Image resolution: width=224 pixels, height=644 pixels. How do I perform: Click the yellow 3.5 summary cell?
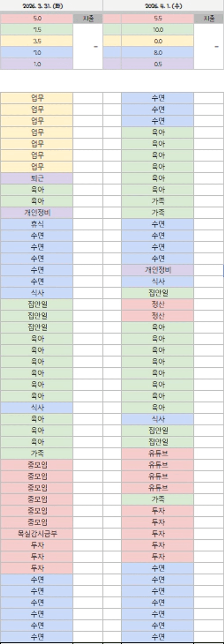coord(37,41)
